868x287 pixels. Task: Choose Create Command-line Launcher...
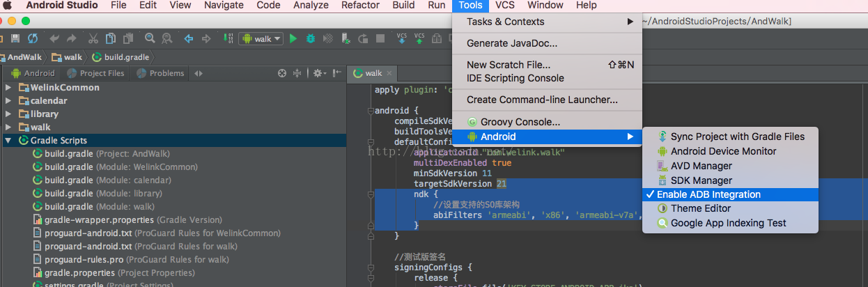point(547,100)
